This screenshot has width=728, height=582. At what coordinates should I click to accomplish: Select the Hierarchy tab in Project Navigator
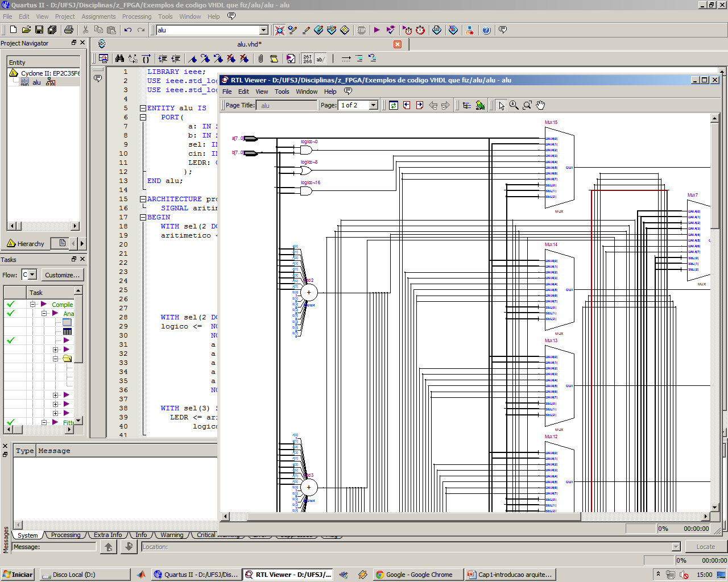(x=26, y=244)
